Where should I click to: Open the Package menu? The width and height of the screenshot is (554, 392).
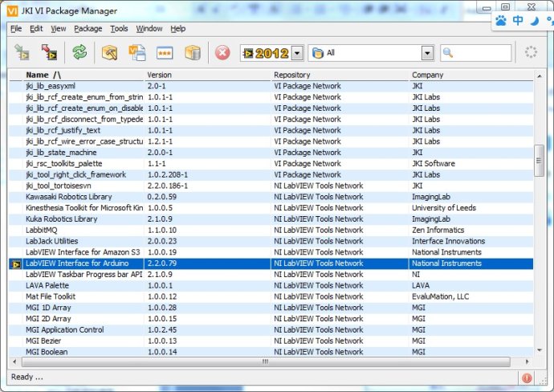tap(88, 29)
